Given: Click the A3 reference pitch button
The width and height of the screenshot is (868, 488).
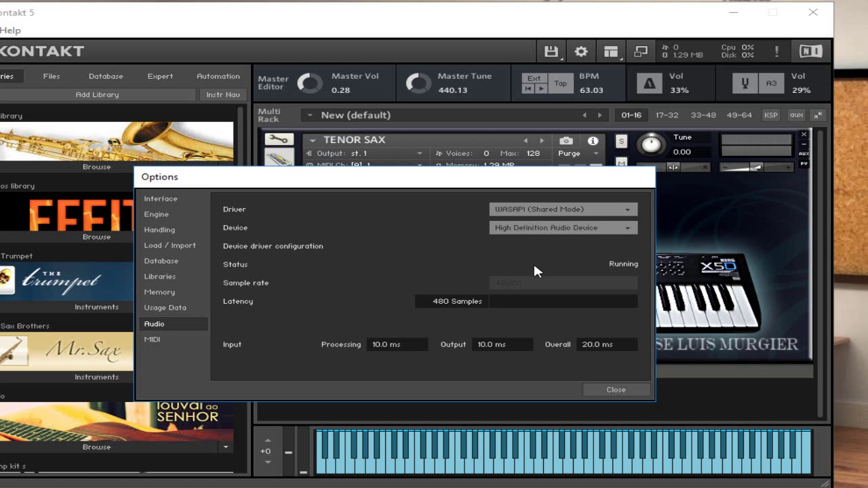Looking at the screenshot, I should tap(771, 83).
